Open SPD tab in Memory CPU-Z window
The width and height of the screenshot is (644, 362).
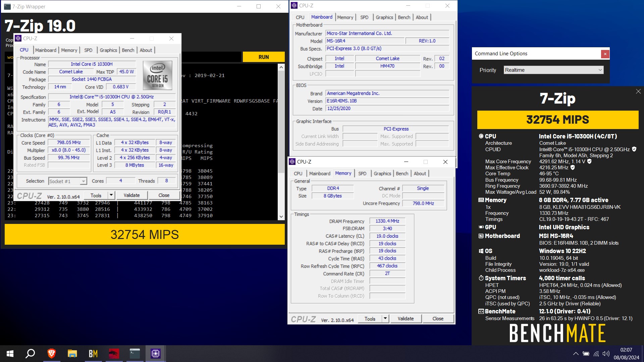pyautogui.click(x=362, y=174)
